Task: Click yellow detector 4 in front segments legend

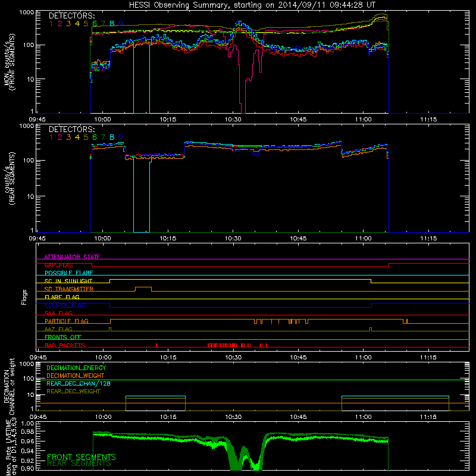Action: (77, 23)
